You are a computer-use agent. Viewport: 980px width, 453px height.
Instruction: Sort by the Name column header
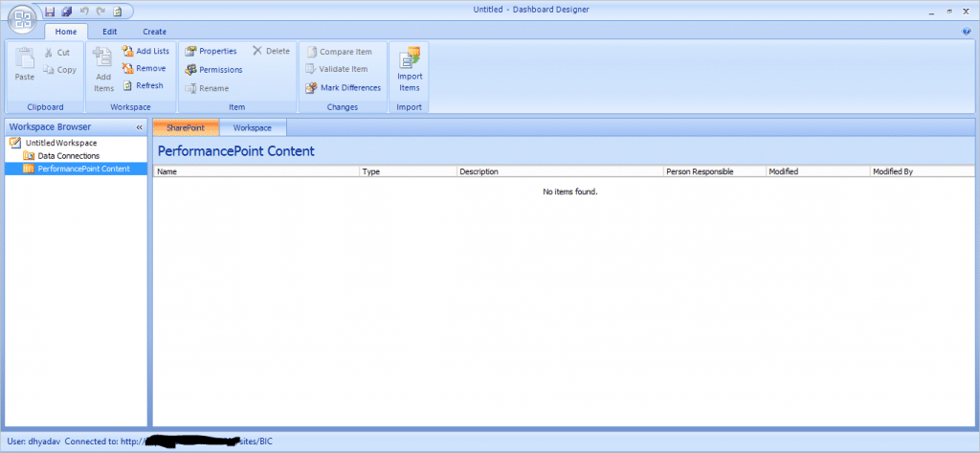[256, 171]
